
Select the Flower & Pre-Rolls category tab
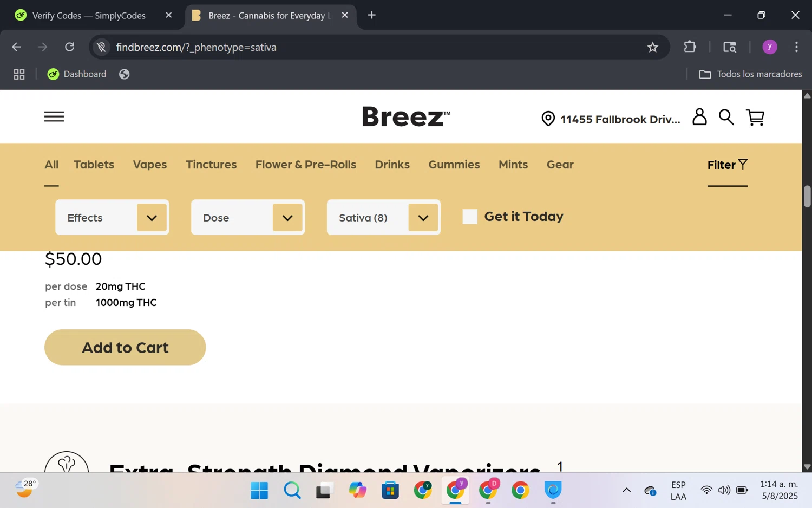click(x=306, y=165)
